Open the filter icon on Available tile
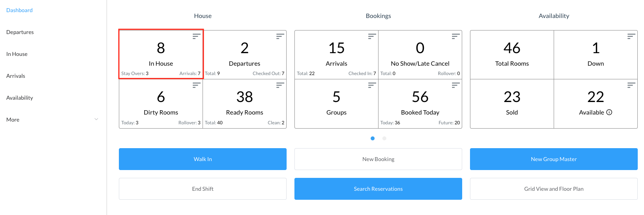The width and height of the screenshot is (644, 215). click(x=631, y=85)
